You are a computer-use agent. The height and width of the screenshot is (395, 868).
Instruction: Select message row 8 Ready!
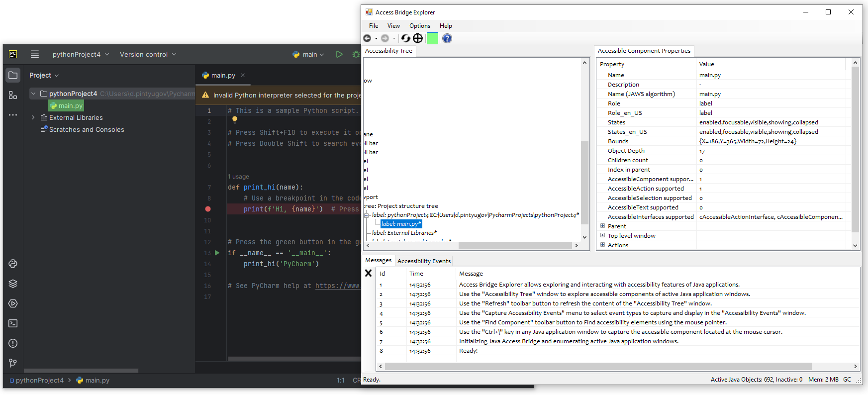click(617, 351)
